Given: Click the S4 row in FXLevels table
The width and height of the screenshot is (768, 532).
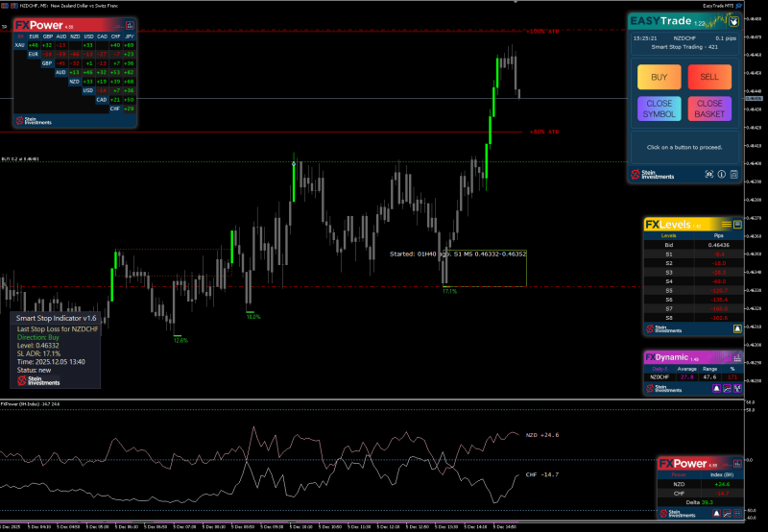Looking at the screenshot, I should (693, 281).
